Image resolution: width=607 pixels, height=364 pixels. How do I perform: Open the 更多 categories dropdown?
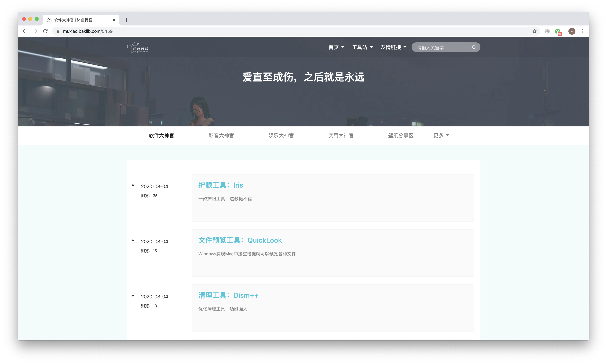pyautogui.click(x=441, y=135)
